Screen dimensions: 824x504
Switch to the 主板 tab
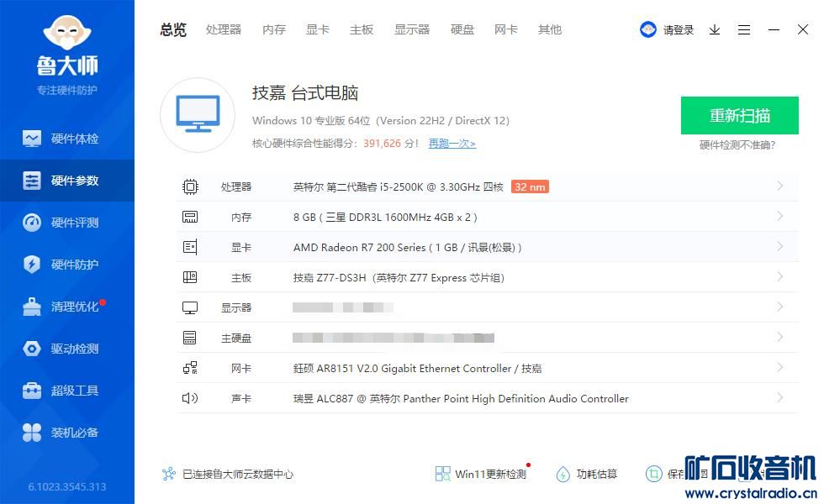[362, 30]
